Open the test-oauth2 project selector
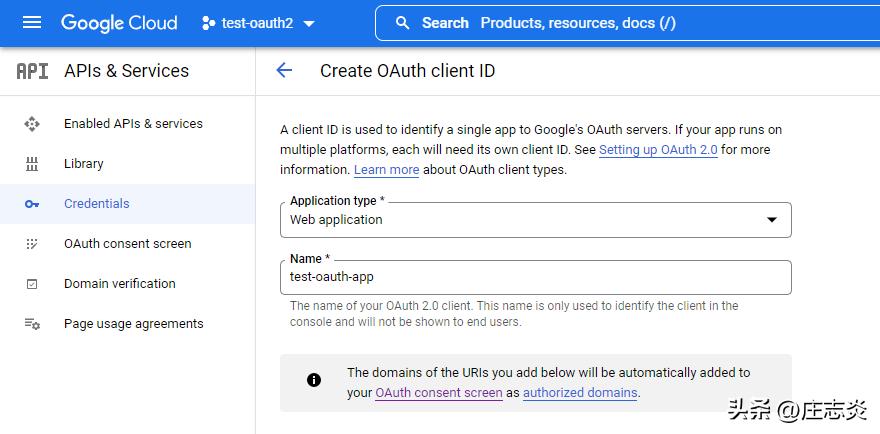880x434 pixels. coord(258,23)
